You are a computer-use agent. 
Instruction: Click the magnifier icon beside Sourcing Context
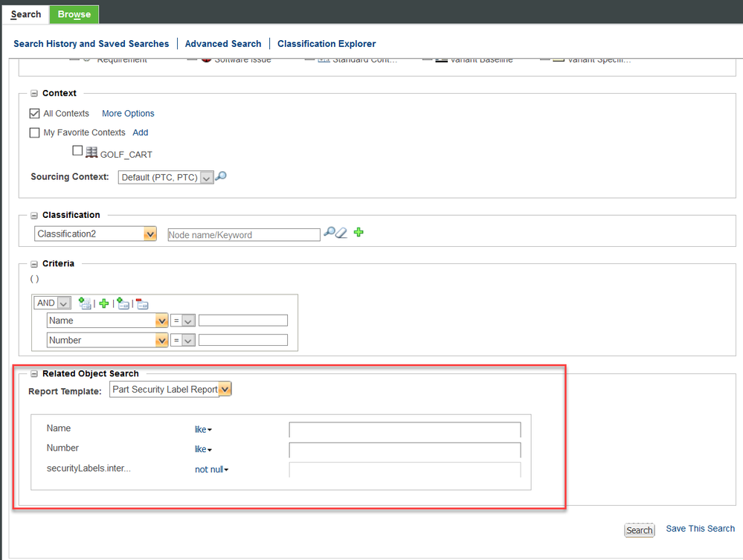click(220, 177)
